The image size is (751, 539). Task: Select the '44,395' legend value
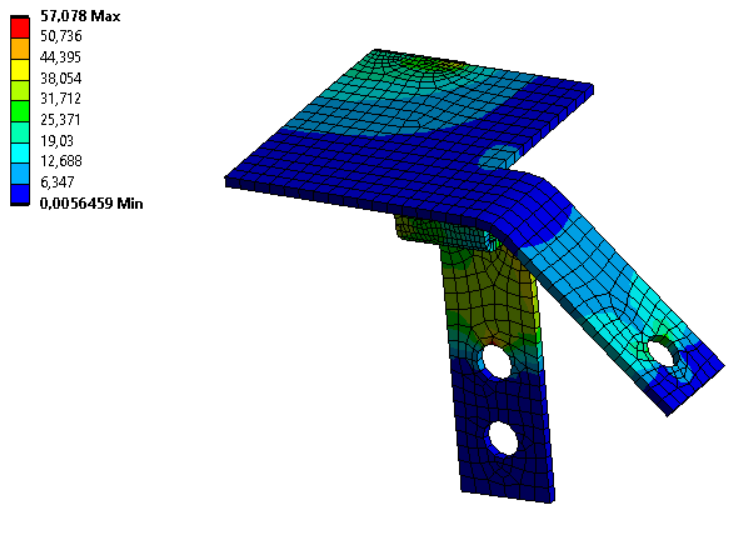point(60,57)
